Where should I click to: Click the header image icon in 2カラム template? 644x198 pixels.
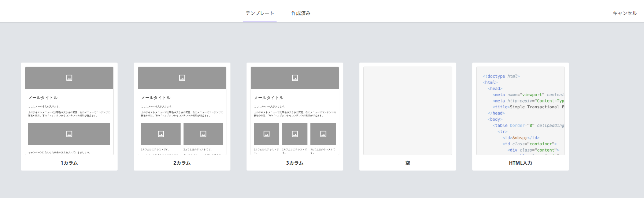click(182, 78)
